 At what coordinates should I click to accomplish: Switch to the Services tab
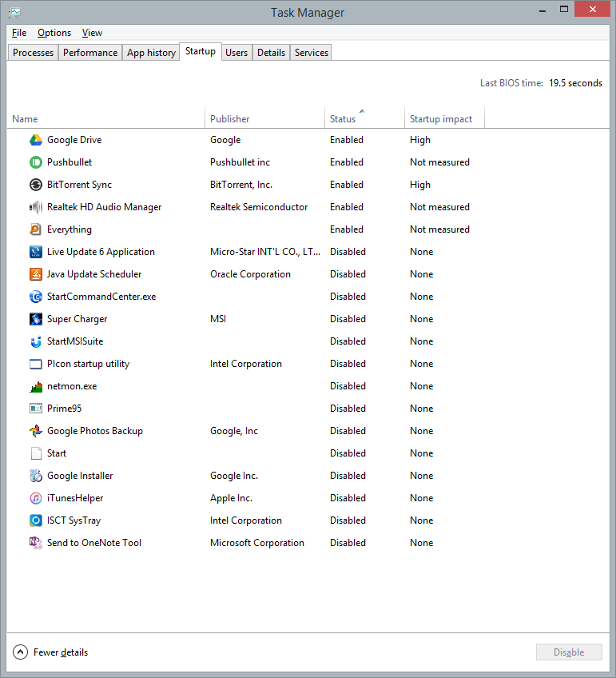312,53
